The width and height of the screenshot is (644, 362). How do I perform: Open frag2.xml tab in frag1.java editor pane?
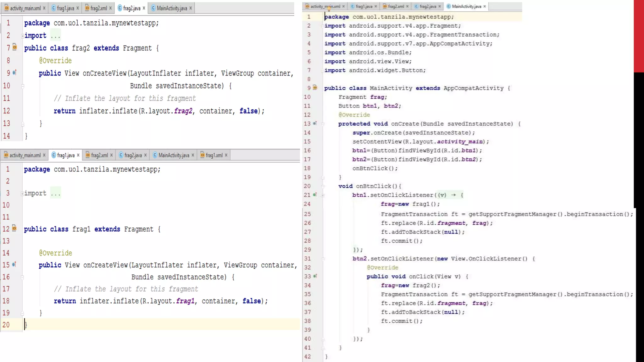click(x=99, y=155)
